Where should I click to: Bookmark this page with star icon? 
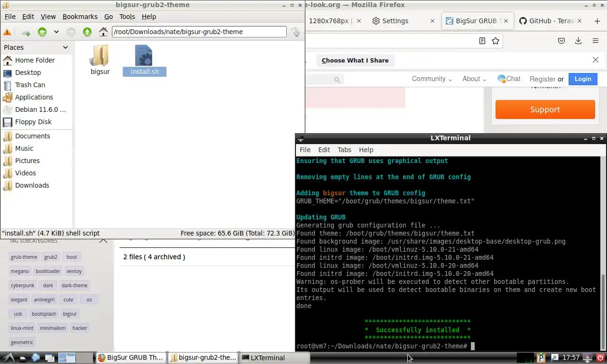496,41
